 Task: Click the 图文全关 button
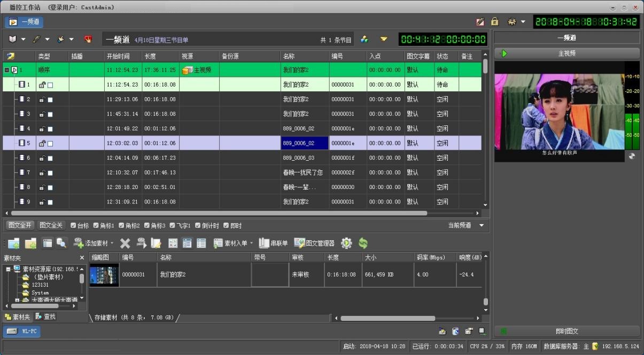(x=51, y=225)
